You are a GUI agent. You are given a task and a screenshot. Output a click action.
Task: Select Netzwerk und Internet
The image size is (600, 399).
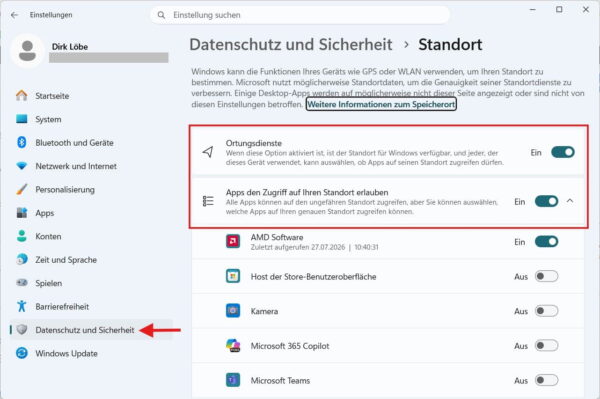tap(91, 166)
